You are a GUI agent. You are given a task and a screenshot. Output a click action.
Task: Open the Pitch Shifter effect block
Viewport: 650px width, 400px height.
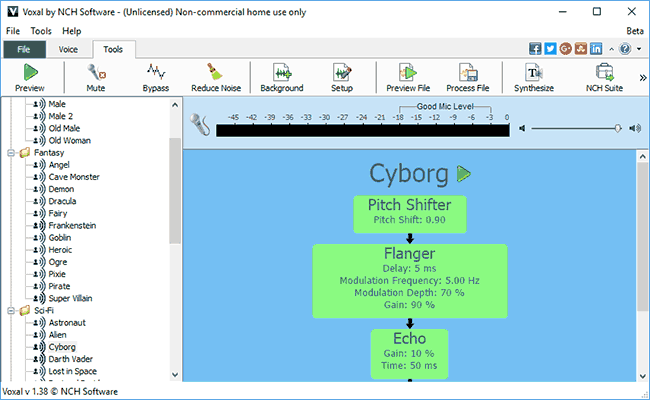pos(410,214)
